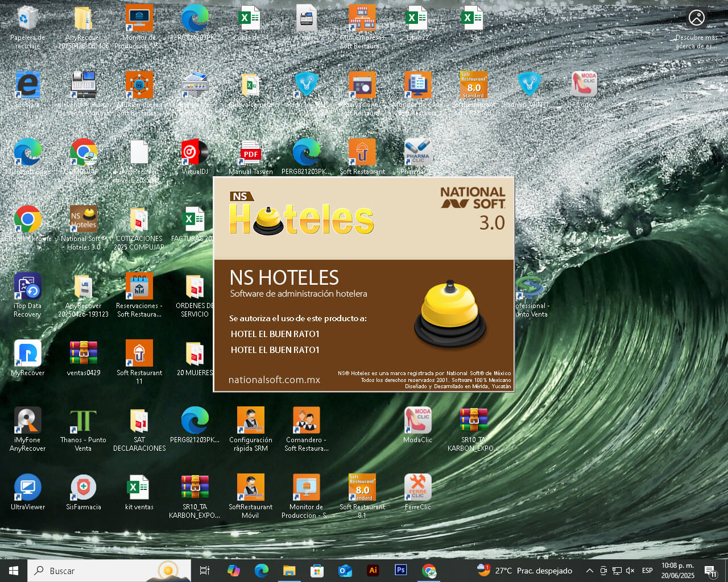Open the clock showing 10:08 p. m.
Image resolution: width=728 pixels, height=582 pixels.
pos(677,571)
